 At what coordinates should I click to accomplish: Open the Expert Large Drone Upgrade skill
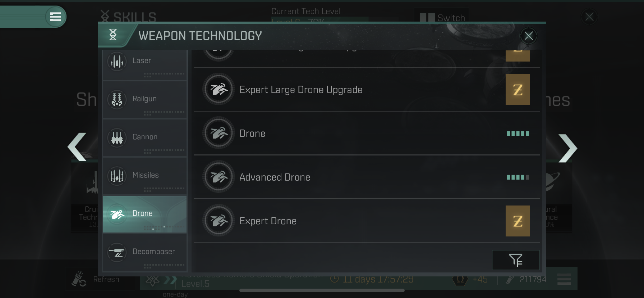click(367, 89)
